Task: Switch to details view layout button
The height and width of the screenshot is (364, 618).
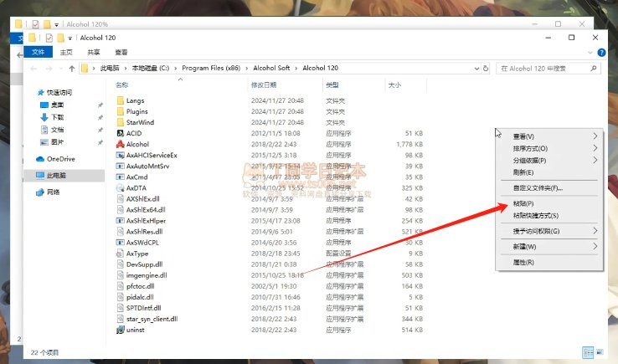Action: (588, 353)
